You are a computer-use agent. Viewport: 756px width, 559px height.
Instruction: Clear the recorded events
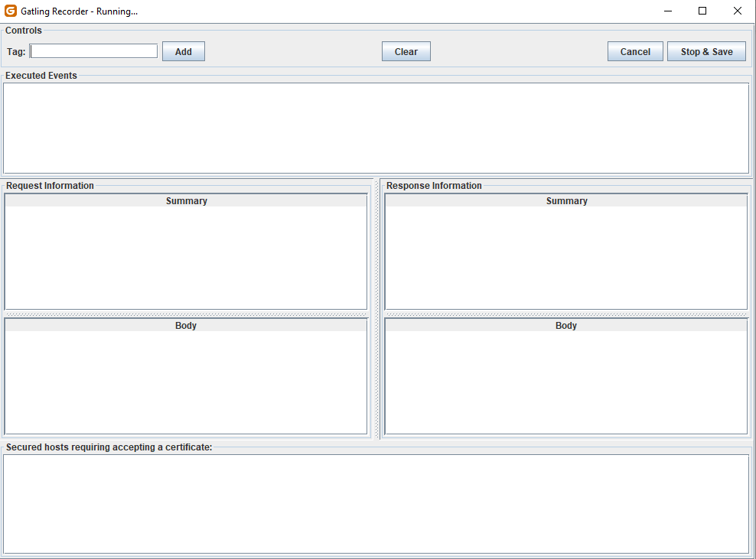tap(406, 51)
